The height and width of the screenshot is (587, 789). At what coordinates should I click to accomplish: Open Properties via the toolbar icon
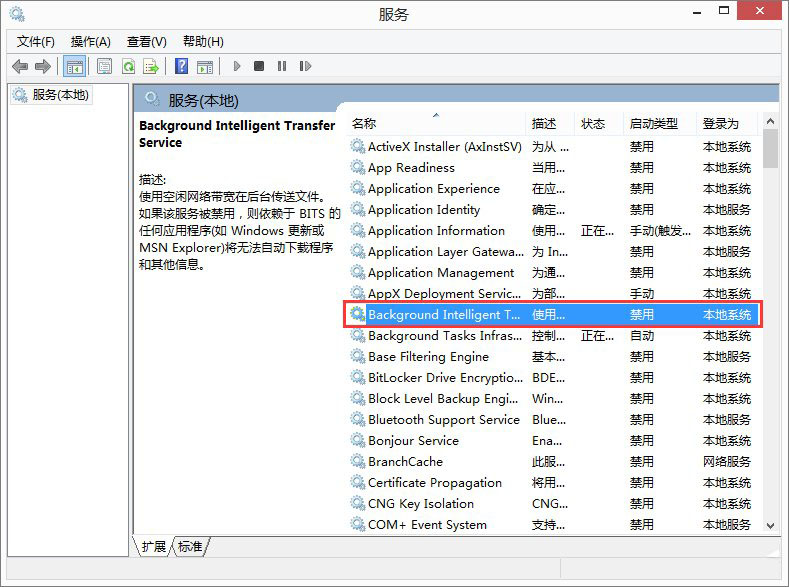pyautogui.click(x=104, y=66)
